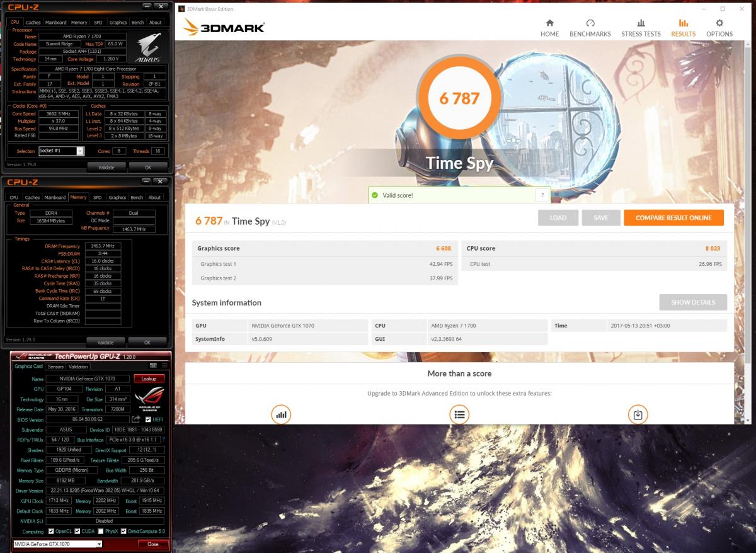Click CPU test result 26.96 FPS
The image size is (756, 553).
click(709, 264)
